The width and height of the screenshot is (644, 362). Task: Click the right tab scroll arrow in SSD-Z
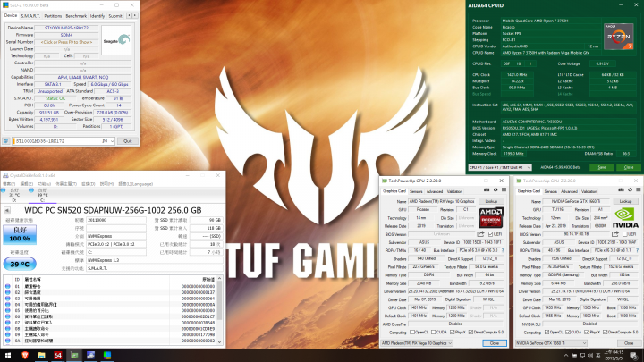click(x=135, y=15)
